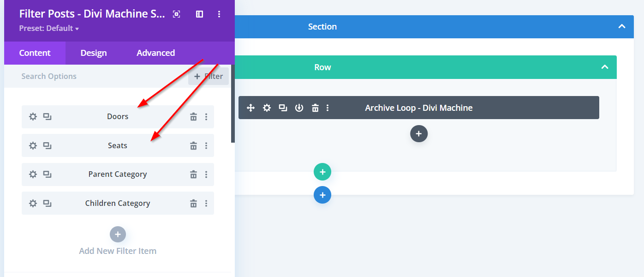The height and width of the screenshot is (277, 644).
Task: Click the move icon on Archive Loop module
Action: (250, 108)
